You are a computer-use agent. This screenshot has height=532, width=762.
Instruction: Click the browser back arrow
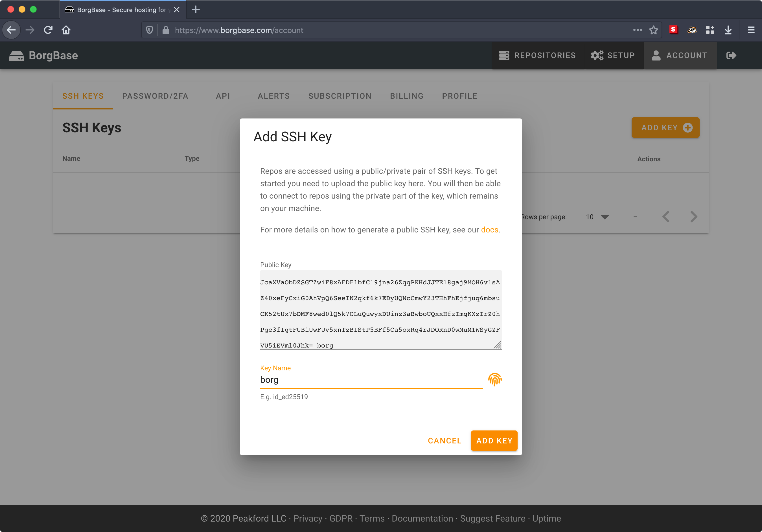11,30
